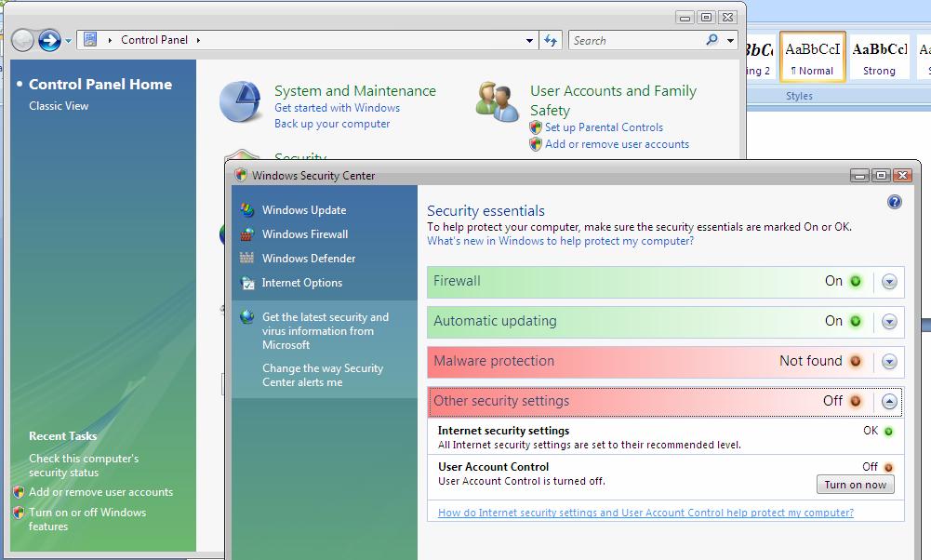
Task: Click the Windows Security Center title bar shield icon
Action: [241, 175]
